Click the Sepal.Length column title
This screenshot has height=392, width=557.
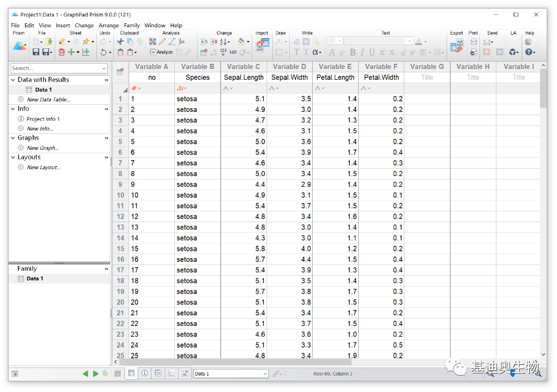(x=244, y=77)
